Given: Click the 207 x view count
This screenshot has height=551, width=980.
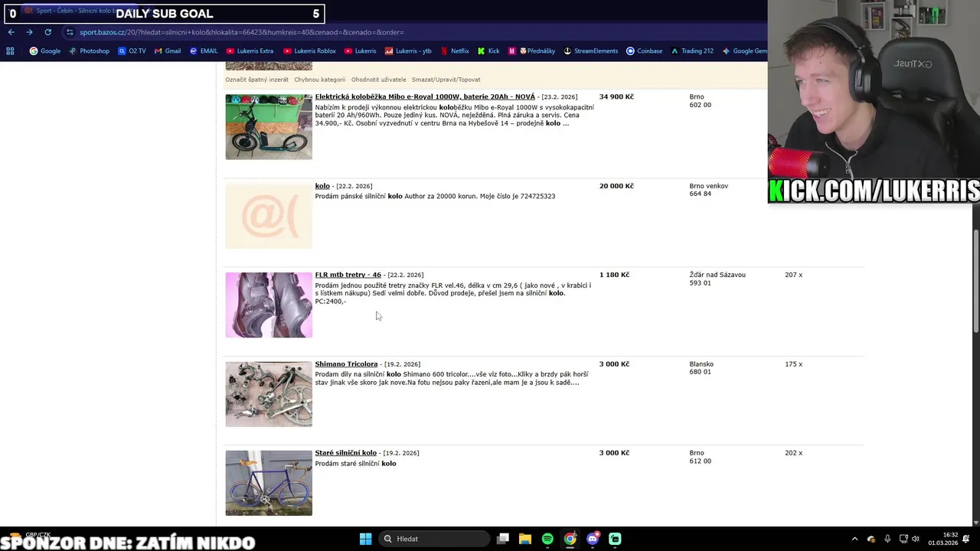Looking at the screenshot, I should click(793, 275).
